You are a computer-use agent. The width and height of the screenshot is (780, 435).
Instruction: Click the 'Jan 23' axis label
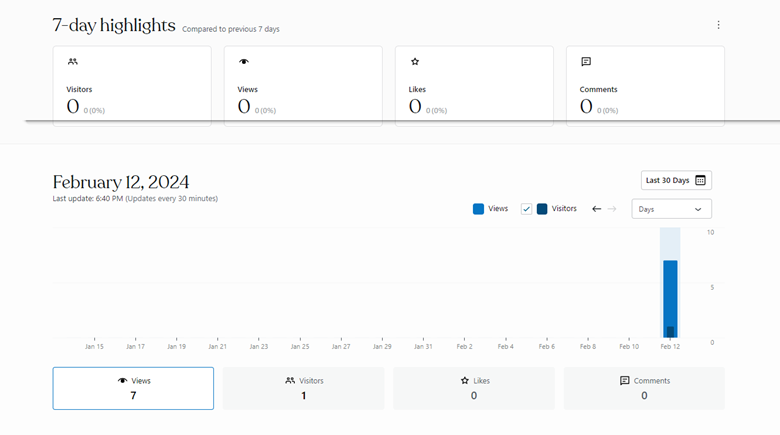pyautogui.click(x=259, y=346)
